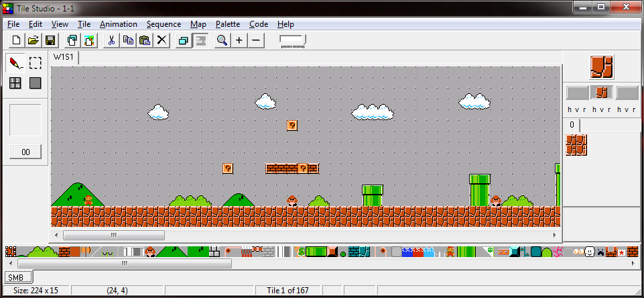Cut selection with the scissors icon
This screenshot has width=644, height=298.
[x=111, y=40]
